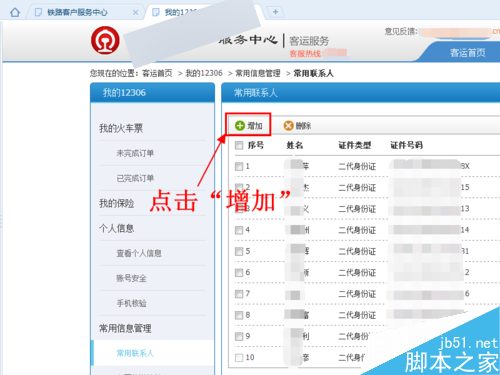
Task: Click the 常用联系人 panel header
Action: 361,93
